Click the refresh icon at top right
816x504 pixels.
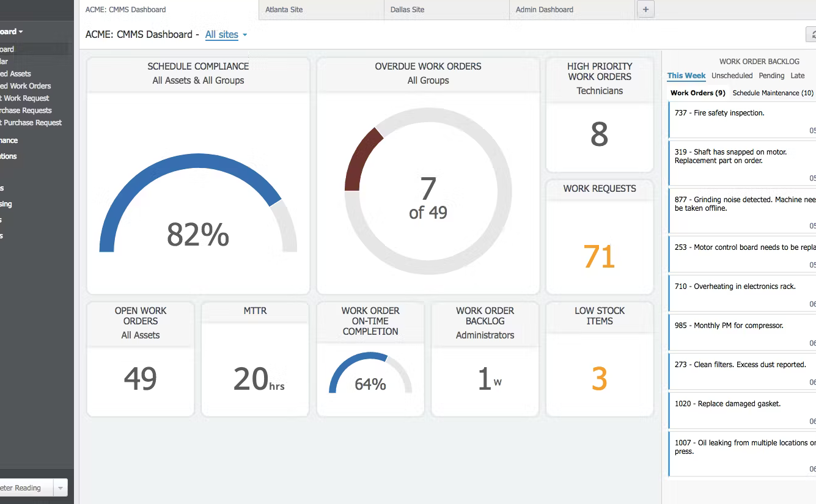click(812, 35)
